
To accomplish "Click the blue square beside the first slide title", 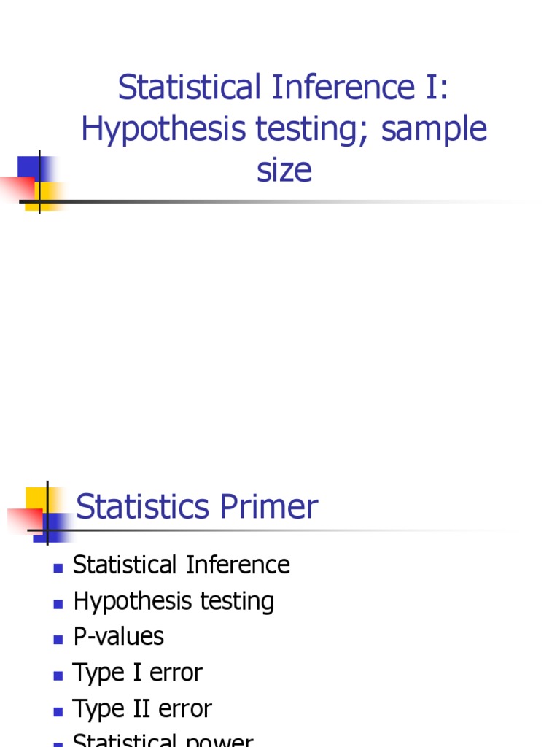I will coord(28,167).
